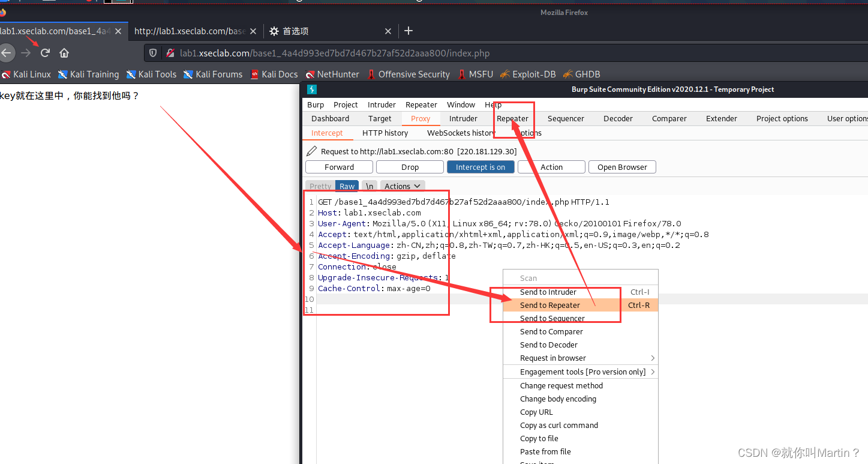The image size is (868, 464).
Task: Open the Project menu
Action: (346, 104)
